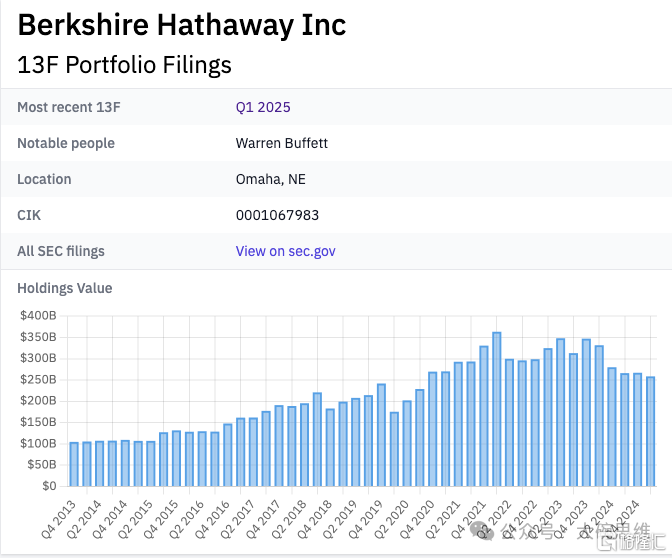Select the CIK row label

(x=29, y=215)
